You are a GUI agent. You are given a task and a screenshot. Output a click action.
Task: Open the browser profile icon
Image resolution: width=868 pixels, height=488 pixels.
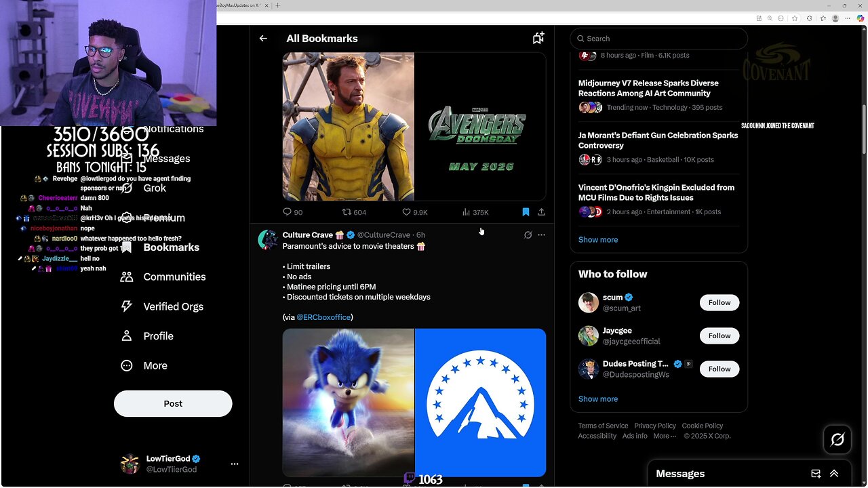point(835,18)
